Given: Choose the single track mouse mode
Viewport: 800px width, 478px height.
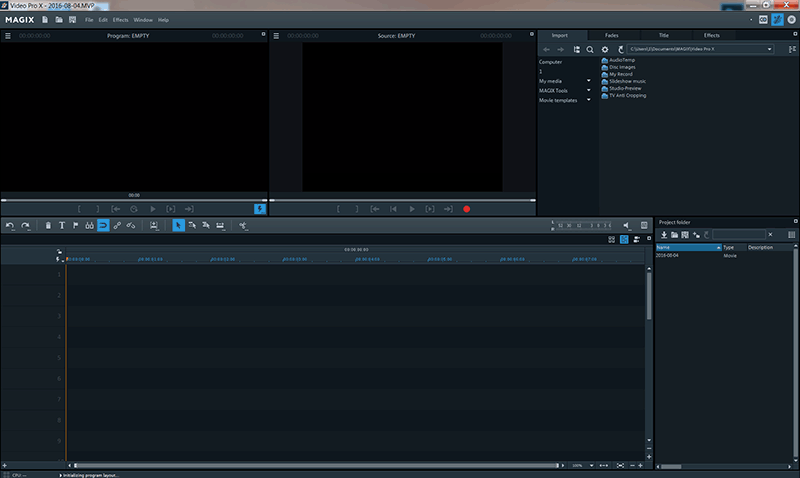Looking at the screenshot, I should click(192, 225).
